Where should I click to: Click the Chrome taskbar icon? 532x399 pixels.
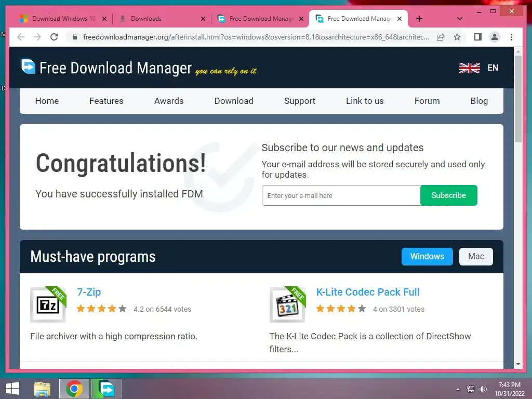(x=74, y=389)
